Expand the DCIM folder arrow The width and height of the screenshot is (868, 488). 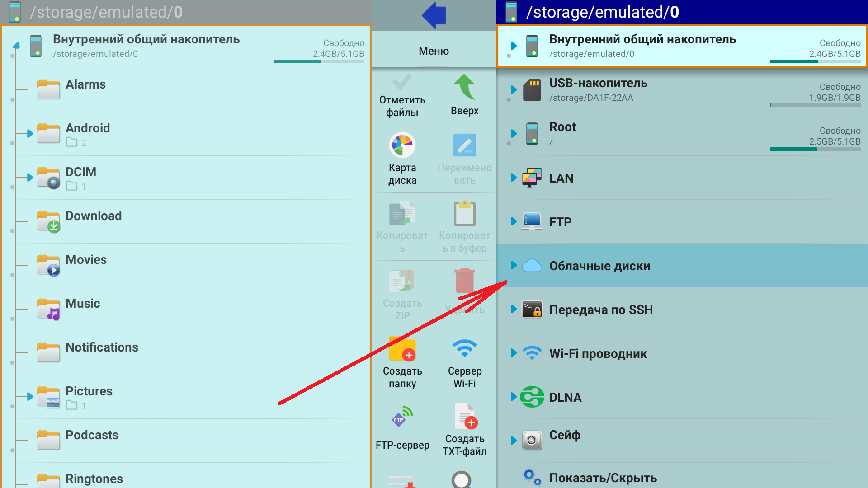30,178
